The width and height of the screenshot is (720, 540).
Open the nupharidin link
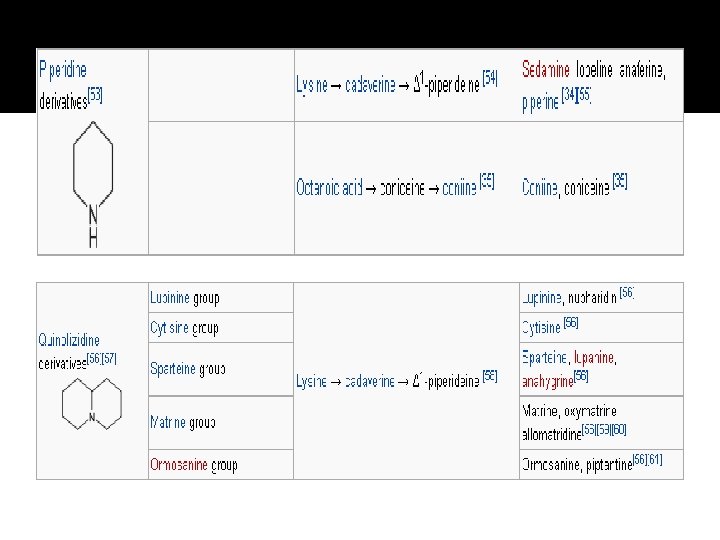(593, 298)
